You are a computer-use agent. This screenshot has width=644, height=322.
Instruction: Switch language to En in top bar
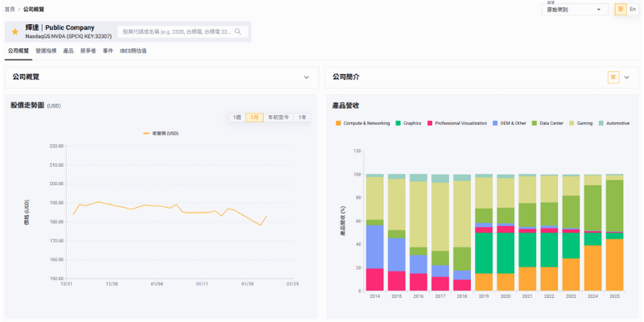[633, 9]
